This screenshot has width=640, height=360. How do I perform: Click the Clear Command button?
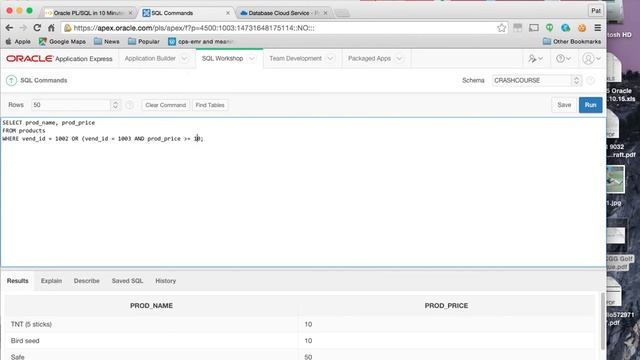tap(165, 105)
